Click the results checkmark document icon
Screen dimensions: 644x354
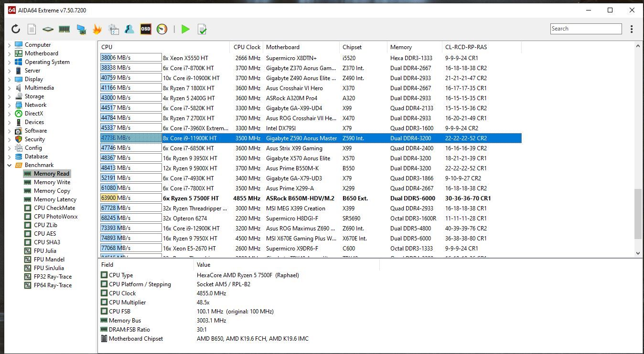tap(202, 30)
